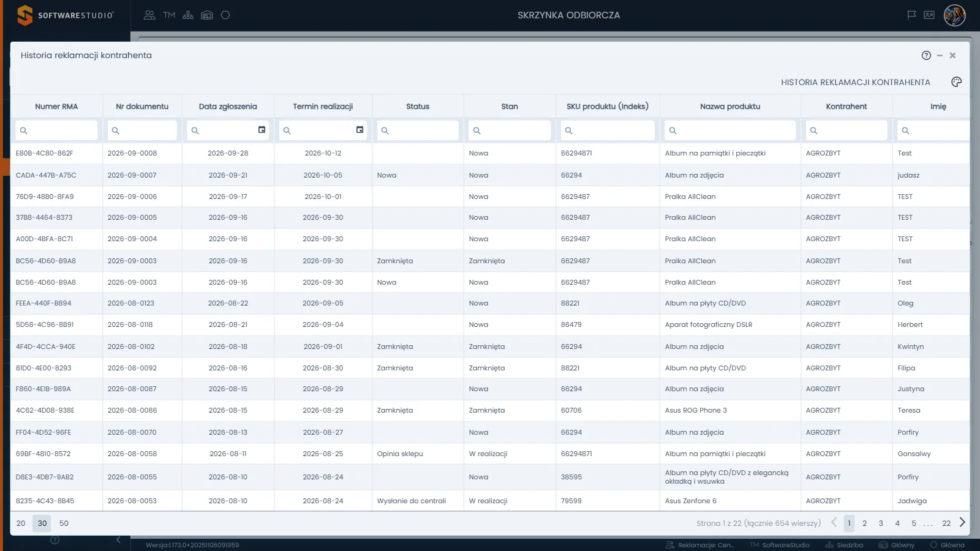Image resolution: width=980 pixels, height=551 pixels.
Task: Sort by Numer RMA column header
Action: click(x=56, y=107)
